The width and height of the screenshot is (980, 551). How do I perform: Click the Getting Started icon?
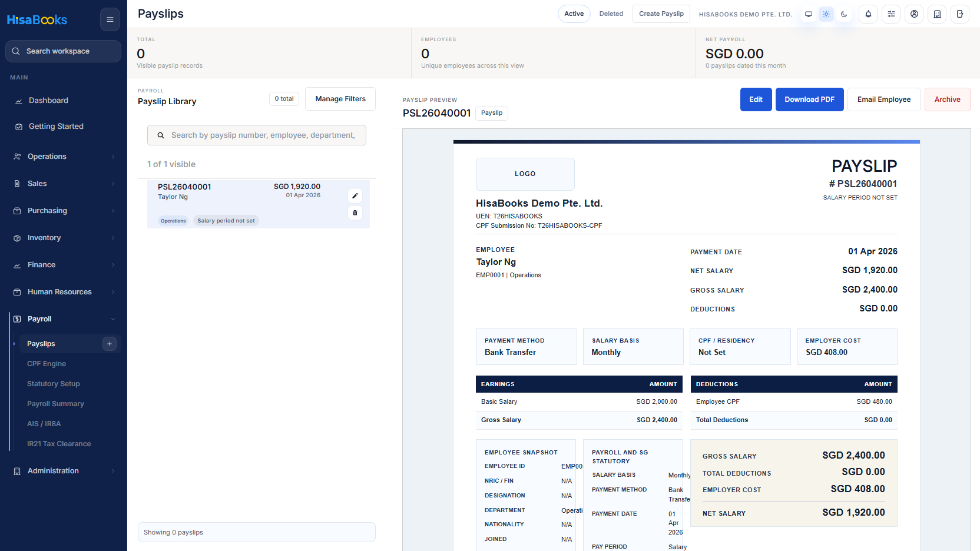19,127
